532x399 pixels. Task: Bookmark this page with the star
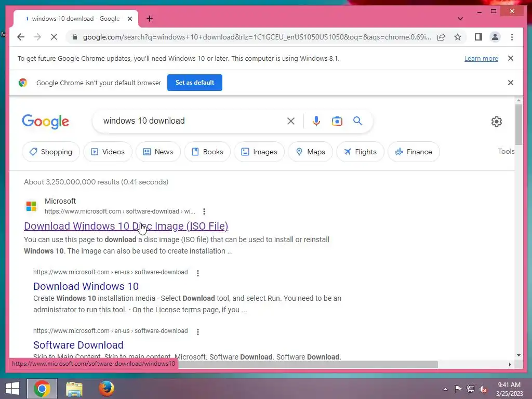(458, 37)
